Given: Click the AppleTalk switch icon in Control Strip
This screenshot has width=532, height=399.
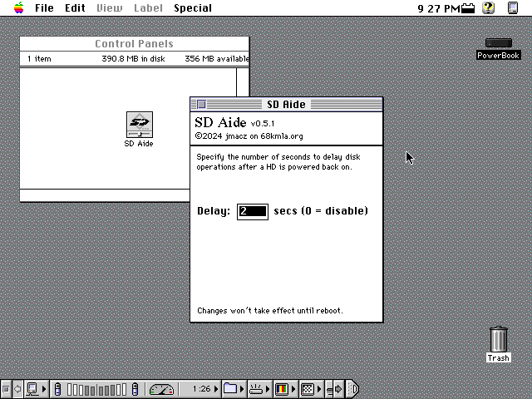Looking at the screenshot, I should [x=32, y=389].
